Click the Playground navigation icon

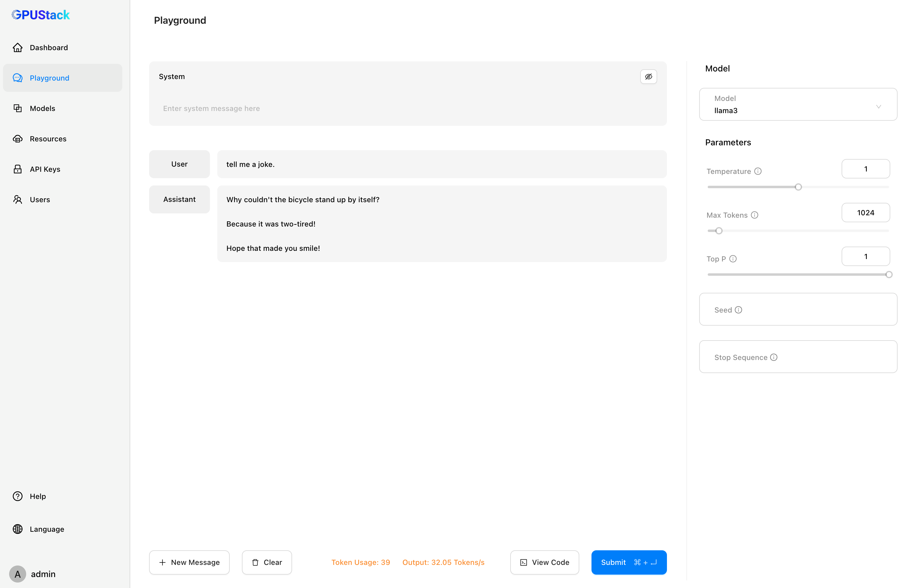pyautogui.click(x=17, y=78)
